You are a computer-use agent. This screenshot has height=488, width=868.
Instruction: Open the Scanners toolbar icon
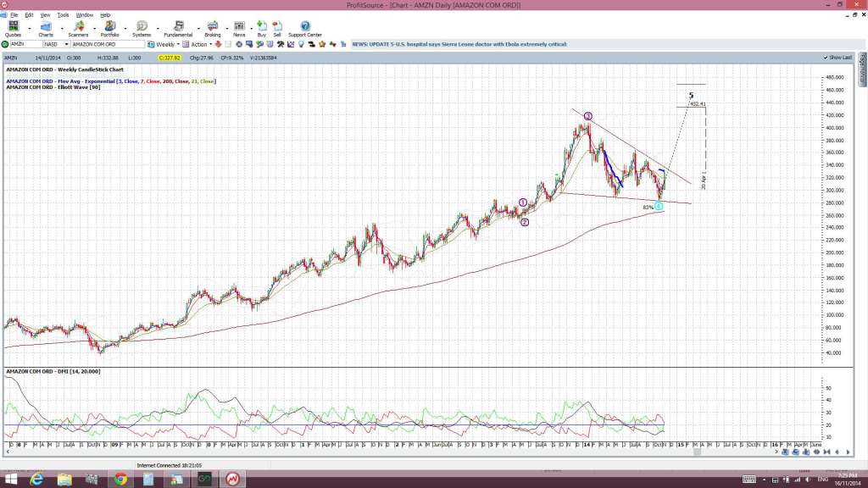tap(79, 25)
